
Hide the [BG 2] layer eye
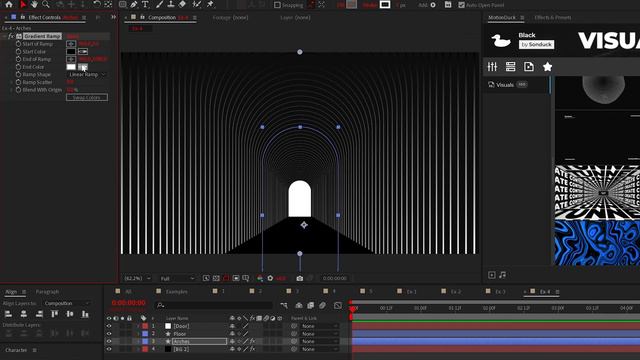(x=109, y=349)
